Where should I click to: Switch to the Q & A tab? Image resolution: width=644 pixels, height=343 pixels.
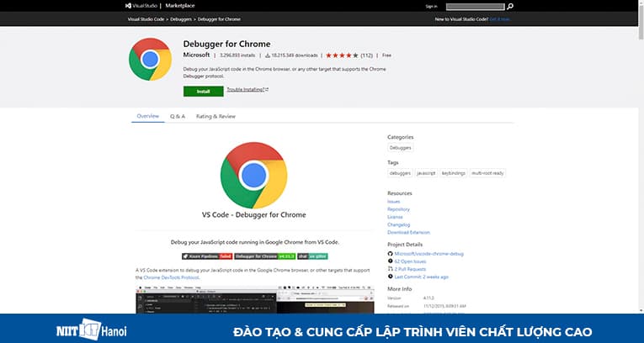click(178, 117)
